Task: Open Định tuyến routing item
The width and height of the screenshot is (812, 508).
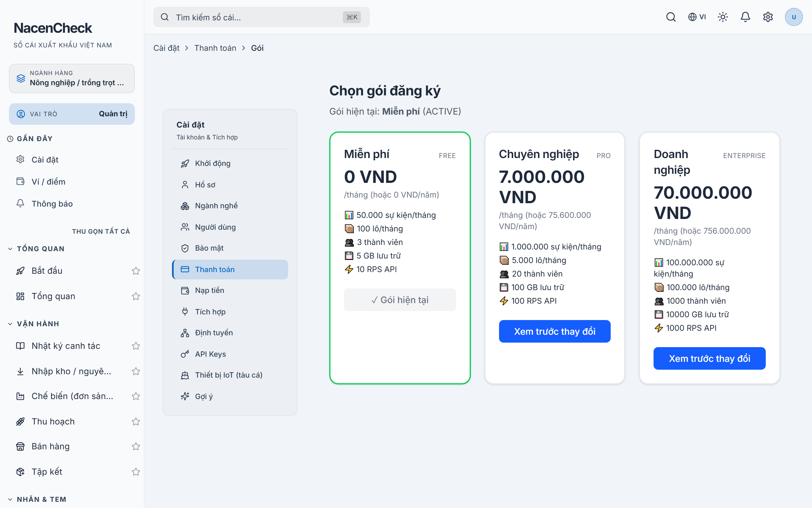Action: point(230,333)
